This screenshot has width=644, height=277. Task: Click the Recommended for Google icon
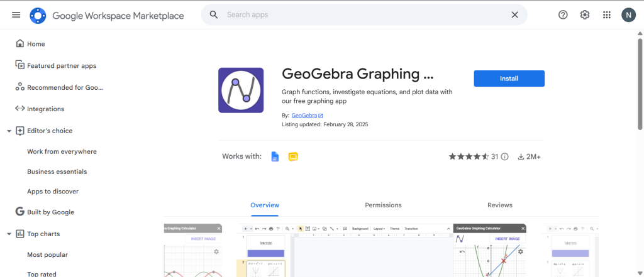tap(19, 87)
